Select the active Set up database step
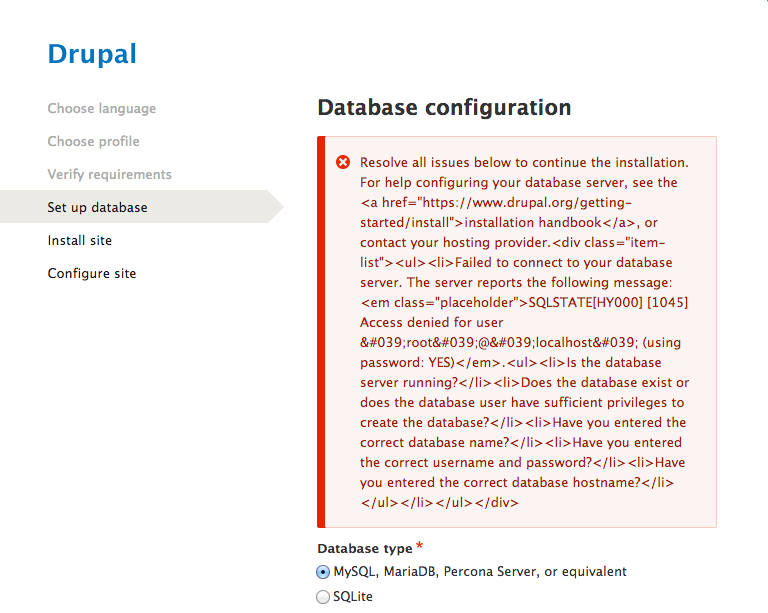The height and width of the screenshot is (613, 768). [x=97, y=207]
